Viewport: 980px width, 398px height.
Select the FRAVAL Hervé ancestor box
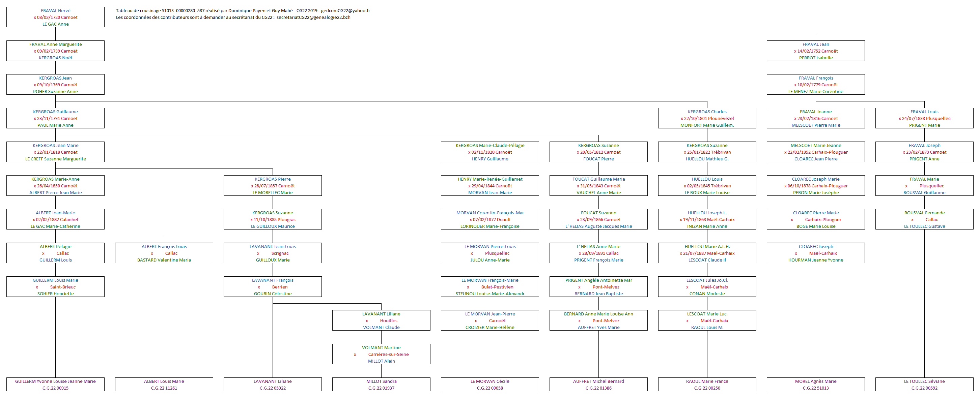click(x=55, y=17)
